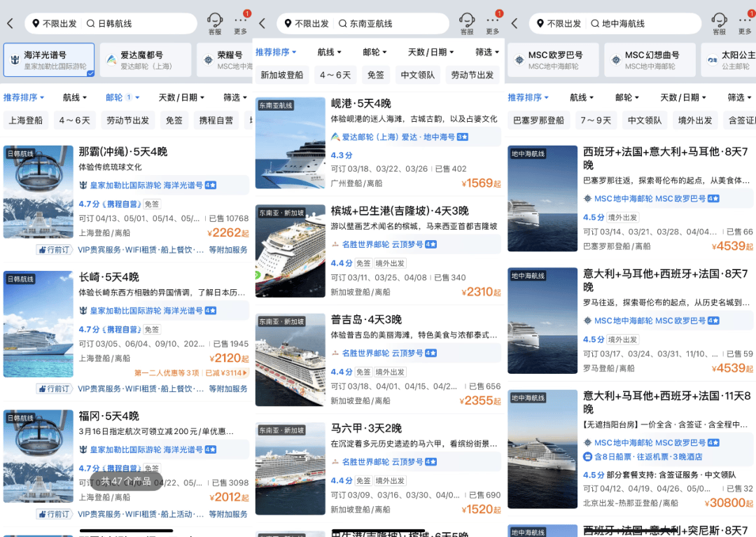Choose MSC幻想曲号 ship card
The image size is (756, 537).
pyautogui.click(x=650, y=60)
